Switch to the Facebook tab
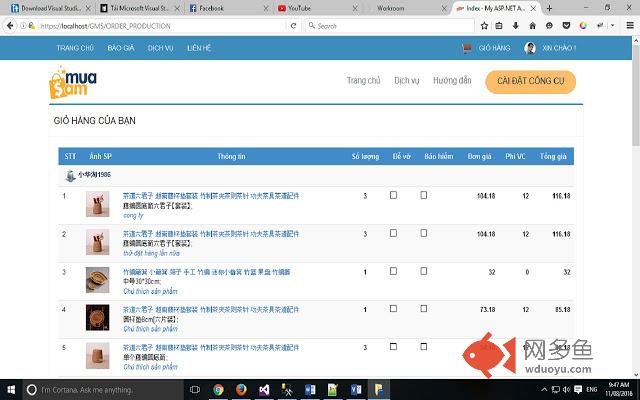This screenshot has width=640, height=400. (229, 8)
